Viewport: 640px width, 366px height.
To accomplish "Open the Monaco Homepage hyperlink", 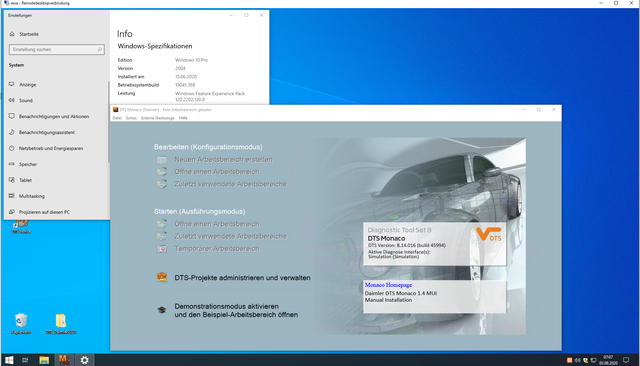I will pos(388,285).
